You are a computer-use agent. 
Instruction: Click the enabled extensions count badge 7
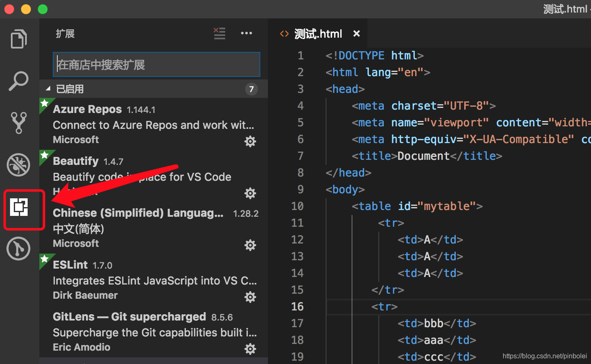click(251, 89)
